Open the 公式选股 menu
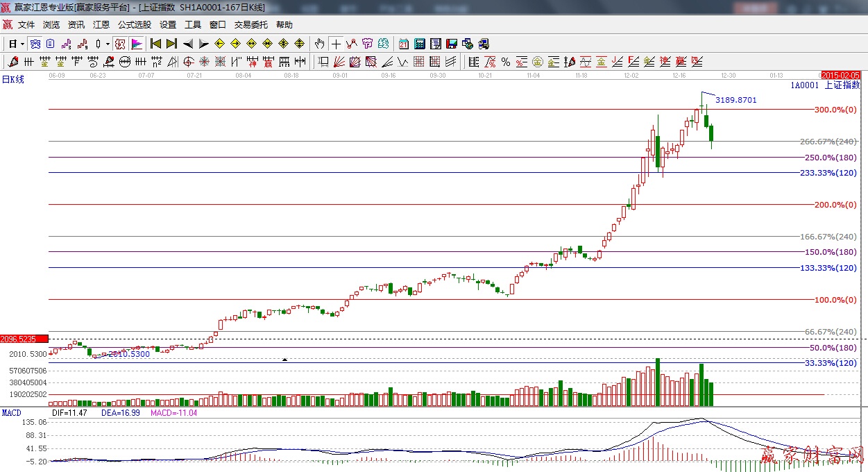The height and width of the screenshot is (472, 868). pyautogui.click(x=134, y=25)
